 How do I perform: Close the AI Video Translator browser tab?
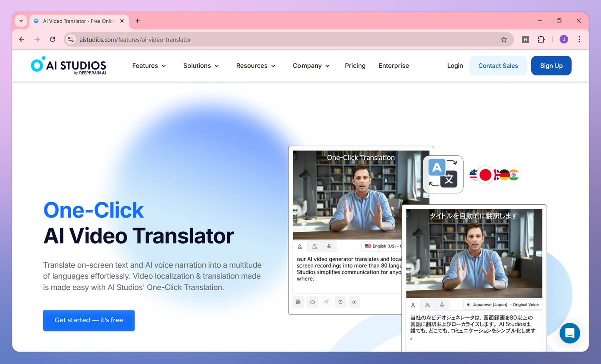121,21
